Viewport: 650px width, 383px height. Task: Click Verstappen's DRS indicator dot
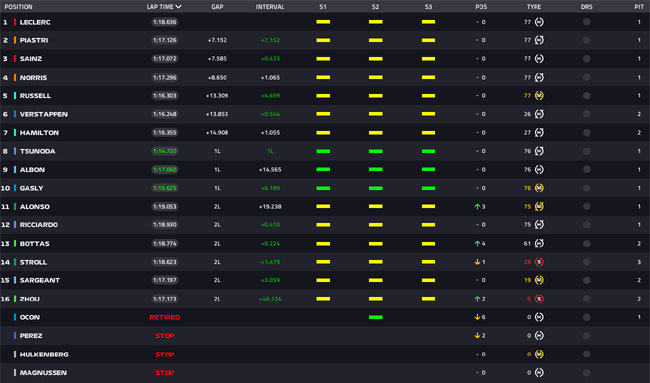point(587,114)
